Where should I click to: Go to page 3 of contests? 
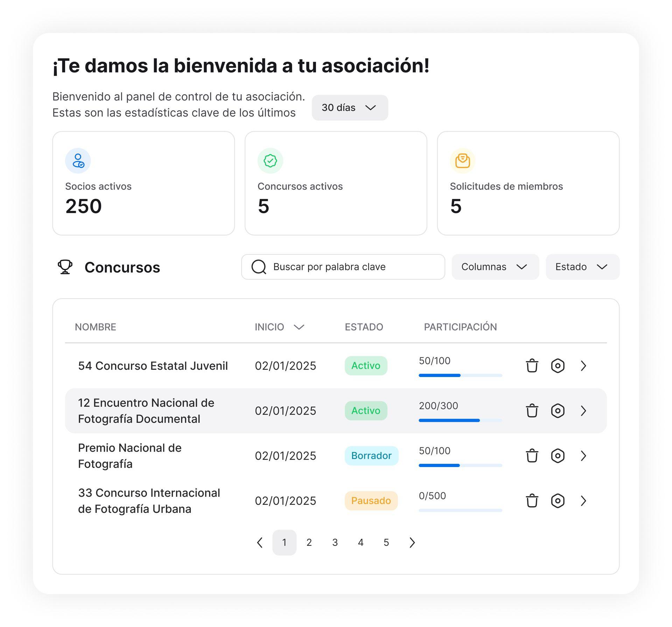[335, 542]
